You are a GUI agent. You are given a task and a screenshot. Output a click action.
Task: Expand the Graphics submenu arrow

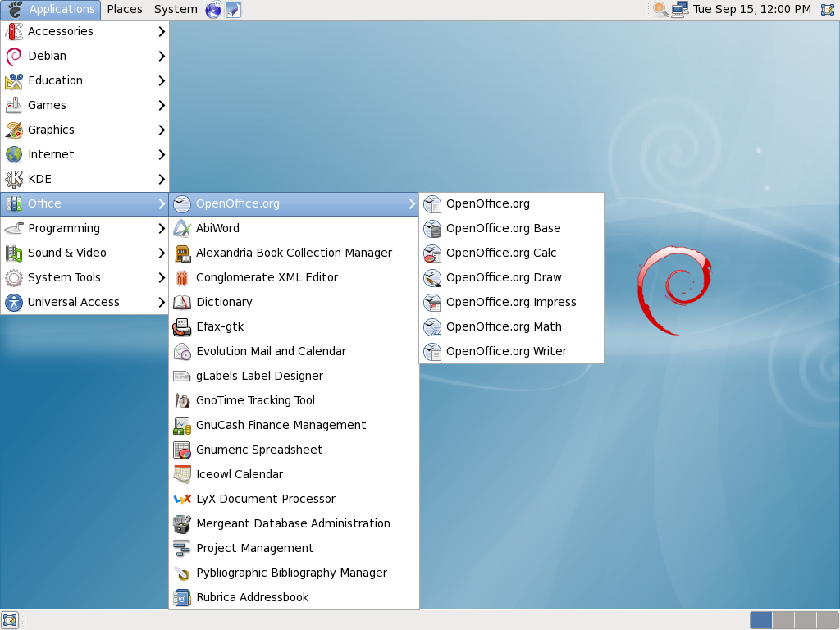tap(162, 130)
